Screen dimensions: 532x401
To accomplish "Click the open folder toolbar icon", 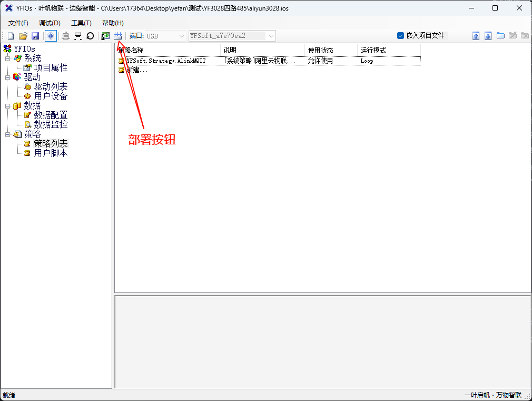I will (x=23, y=36).
